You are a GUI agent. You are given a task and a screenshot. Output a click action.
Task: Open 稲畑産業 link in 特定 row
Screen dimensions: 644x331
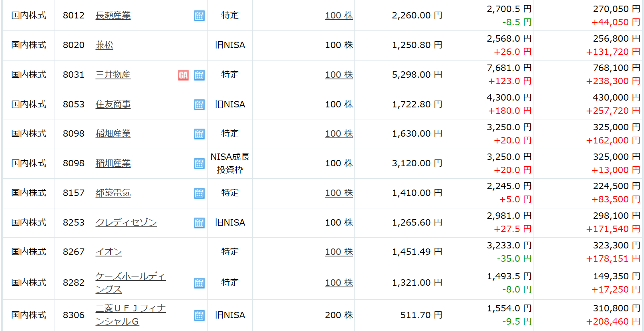point(113,133)
